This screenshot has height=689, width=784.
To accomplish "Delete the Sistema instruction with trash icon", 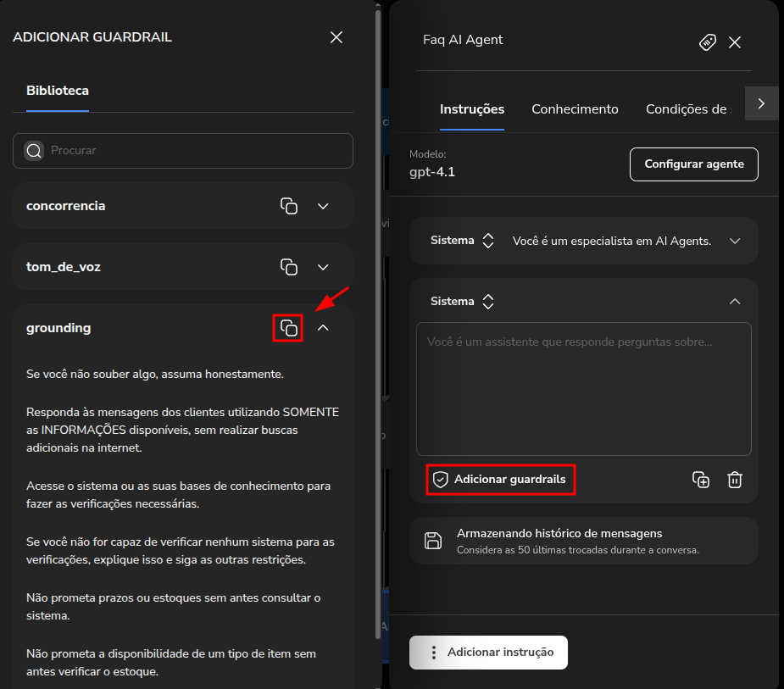I will pyautogui.click(x=735, y=480).
